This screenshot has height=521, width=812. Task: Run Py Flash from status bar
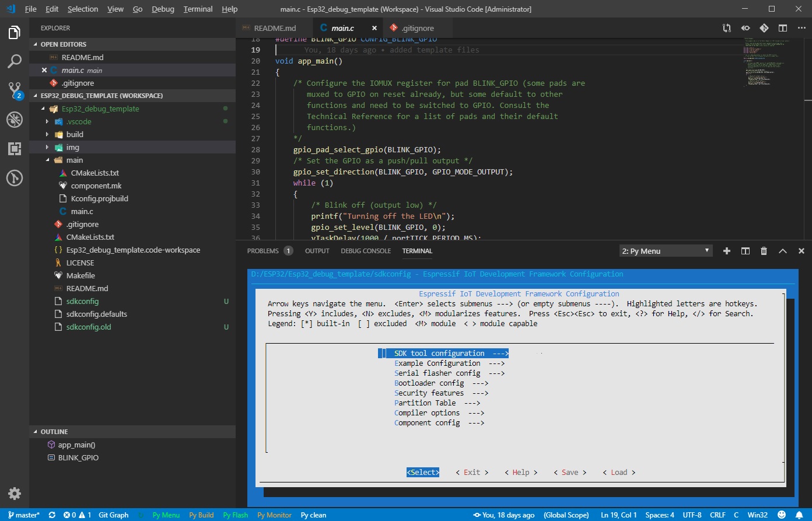click(236, 515)
